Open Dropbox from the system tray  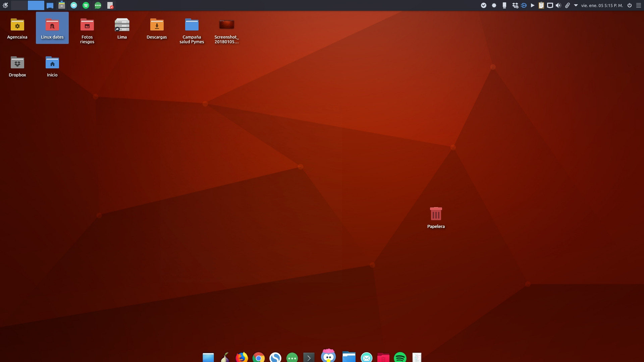(x=515, y=5)
